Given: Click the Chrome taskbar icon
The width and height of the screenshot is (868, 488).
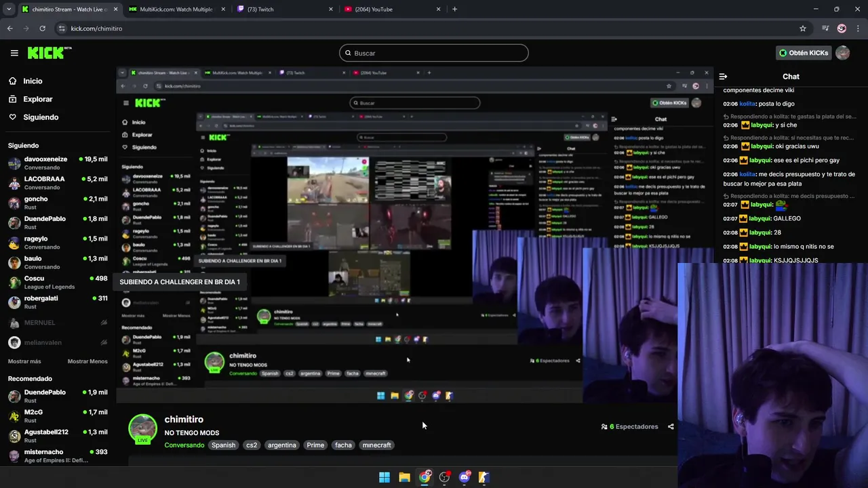Looking at the screenshot, I should click(425, 477).
